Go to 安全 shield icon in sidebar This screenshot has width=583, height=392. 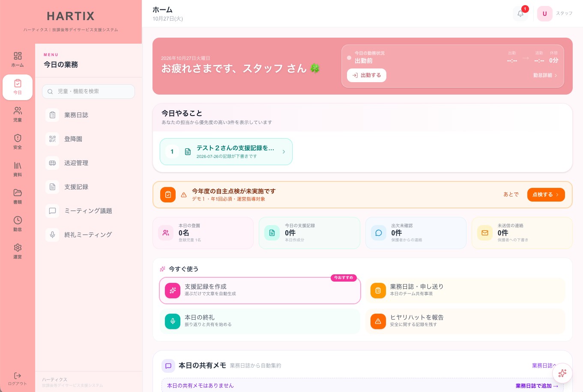(x=18, y=142)
